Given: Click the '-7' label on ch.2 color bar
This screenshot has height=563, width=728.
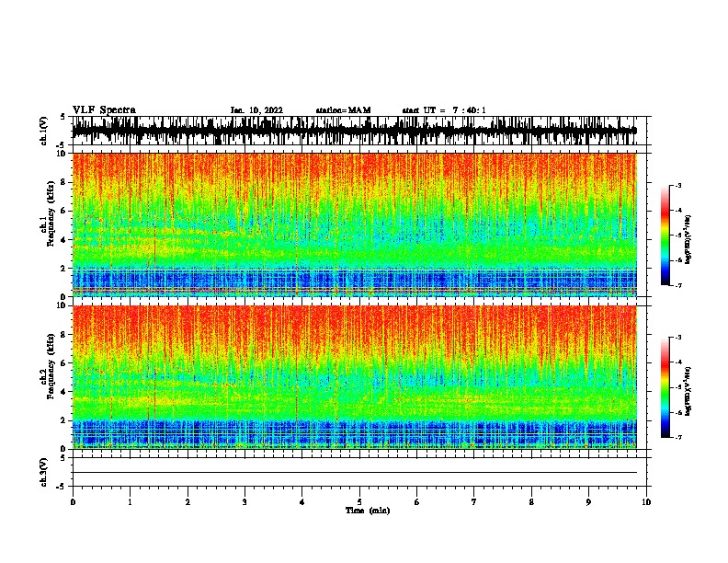Looking at the screenshot, I should 678,438.
